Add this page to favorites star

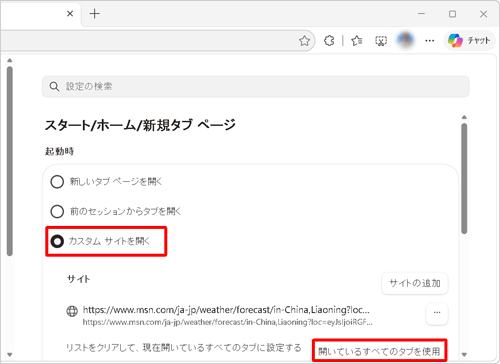click(x=304, y=41)
